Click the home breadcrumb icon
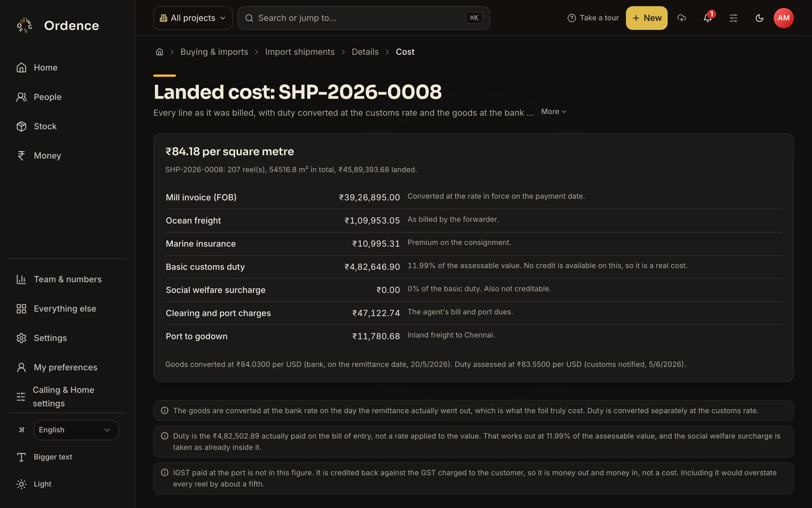812x508 pixels. click(x=159, y=52)
